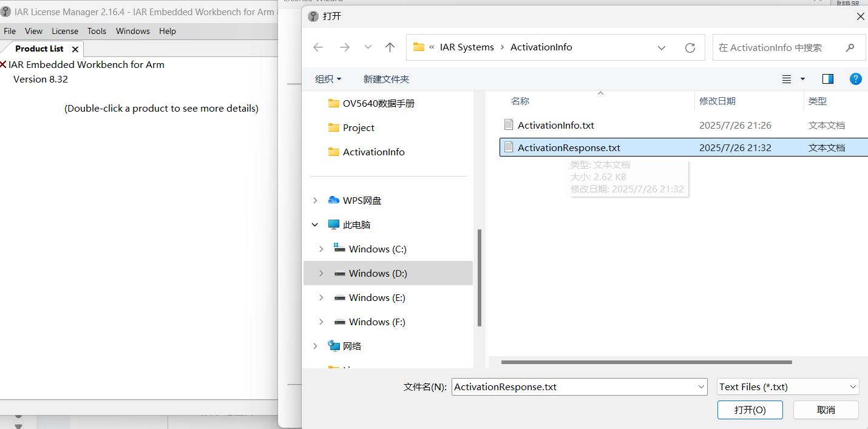
Task: Open help with the blue question icon
Action: click(855, 79)
